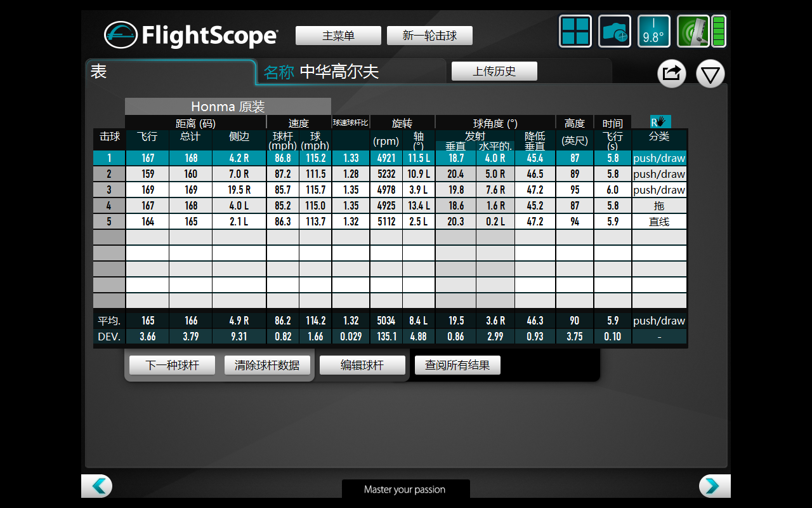Click the green radar connection icon
Image resolution: width=812 pixels, height=508 pixels.
(693, 31)
